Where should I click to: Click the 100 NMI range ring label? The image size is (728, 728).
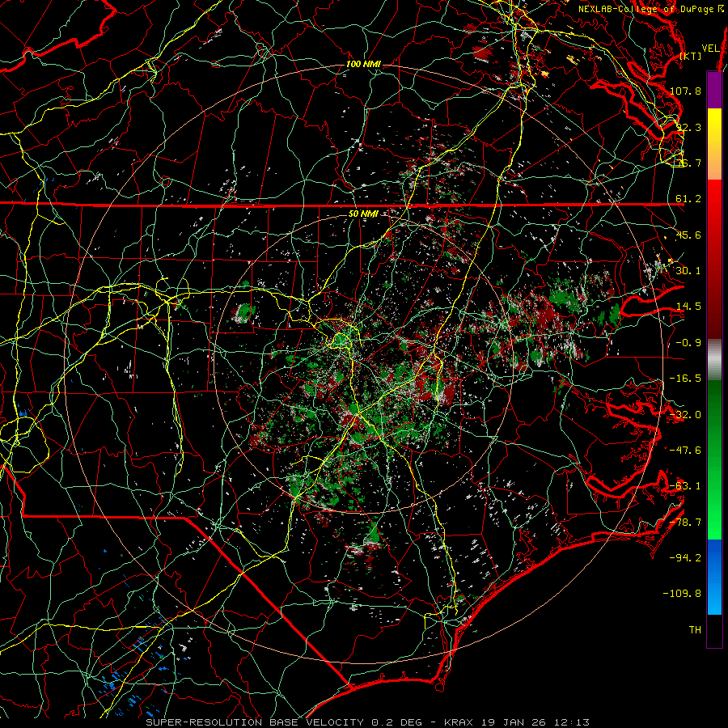363,64
